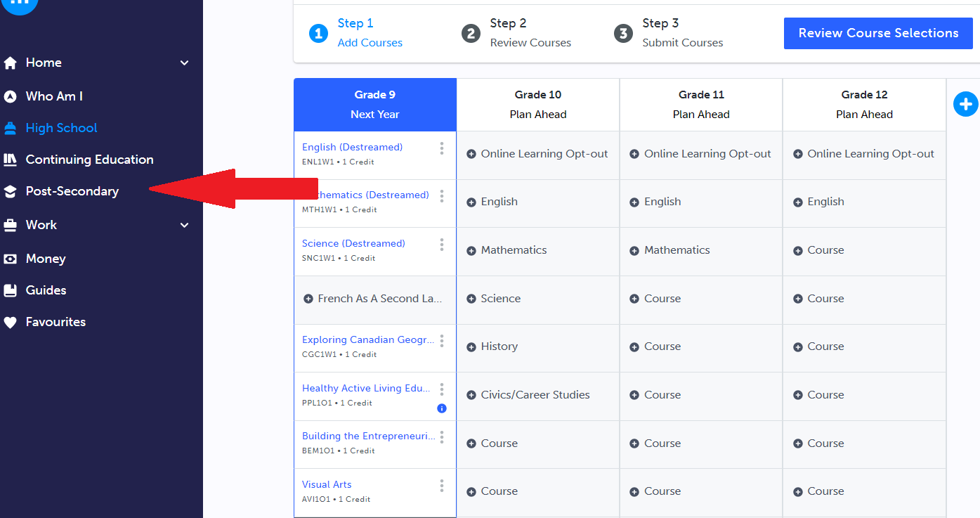Select the Grade 12 Plan Ahead header
The image size is (980, 518).
tap(864, 105)
